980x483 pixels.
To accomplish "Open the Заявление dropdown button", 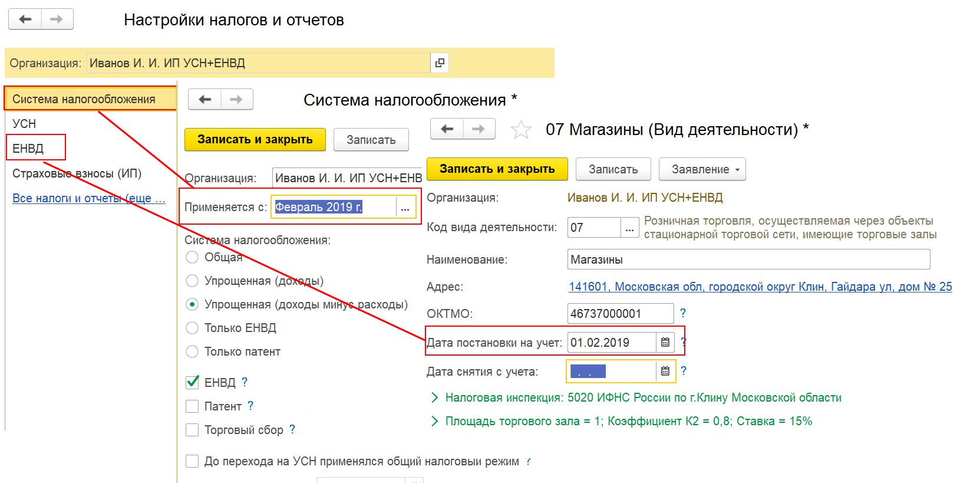I will 702,169.
